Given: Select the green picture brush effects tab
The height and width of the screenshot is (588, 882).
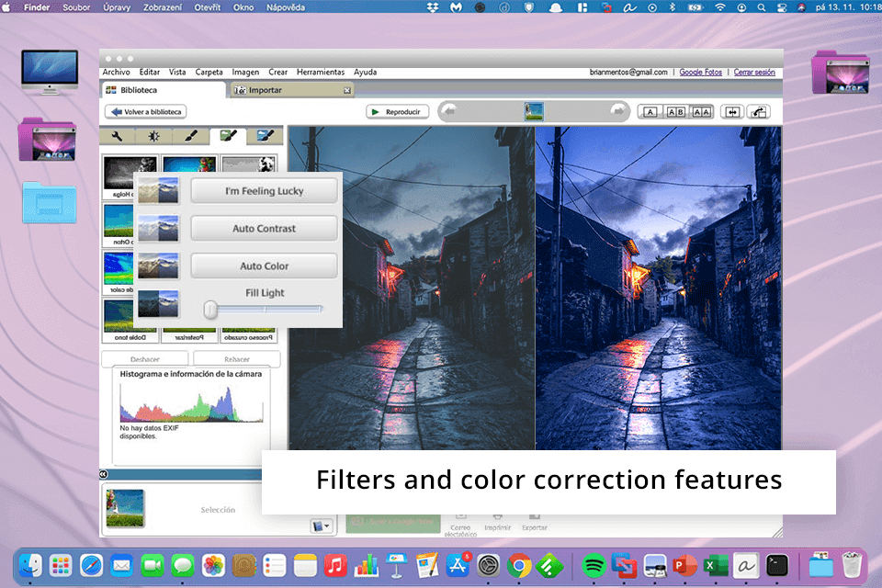Looking at the screenshot, I should (x=229, y=136).
